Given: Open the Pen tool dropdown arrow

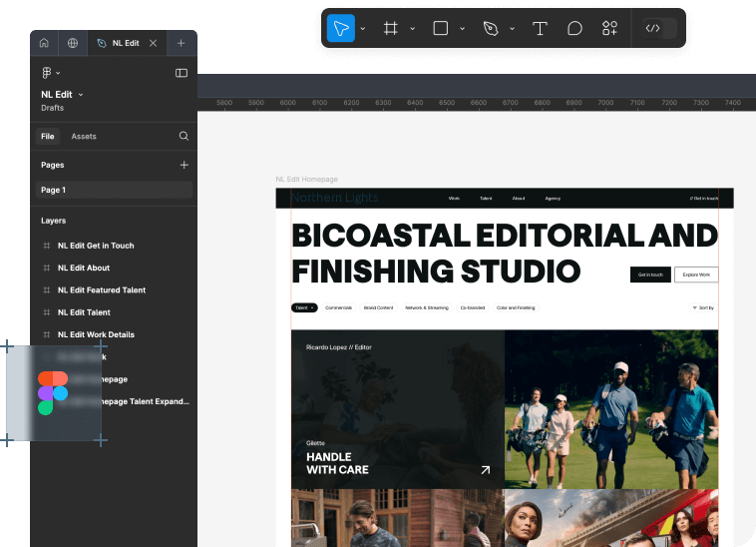Looking at the screenshot, I should coord(513,28).
